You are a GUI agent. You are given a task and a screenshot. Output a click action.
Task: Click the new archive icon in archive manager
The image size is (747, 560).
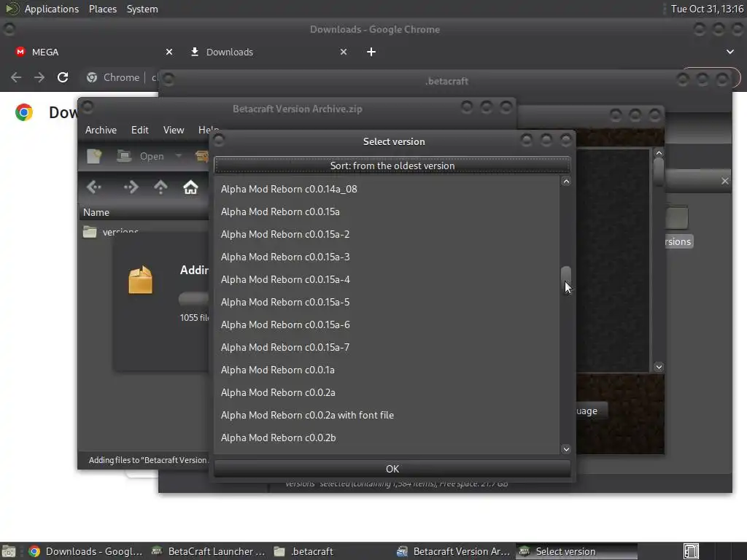(94, 156)
